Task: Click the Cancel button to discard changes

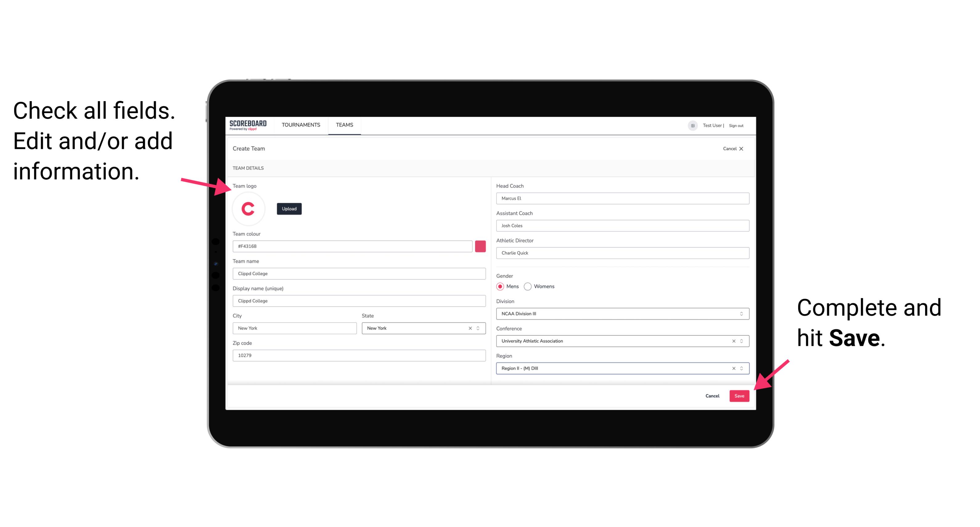Action: click(713, 395)
